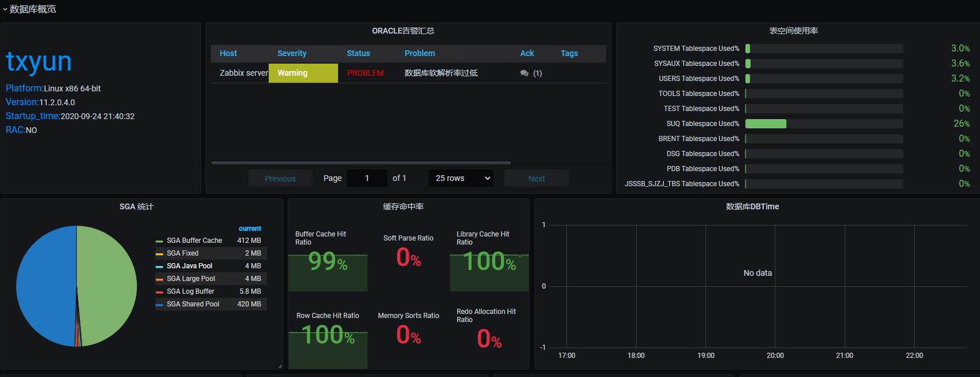The width and height of the screenshot is (980, 377).
Task: Click the SGA Fixed yellow swatch
Action: tap(159, 254)
